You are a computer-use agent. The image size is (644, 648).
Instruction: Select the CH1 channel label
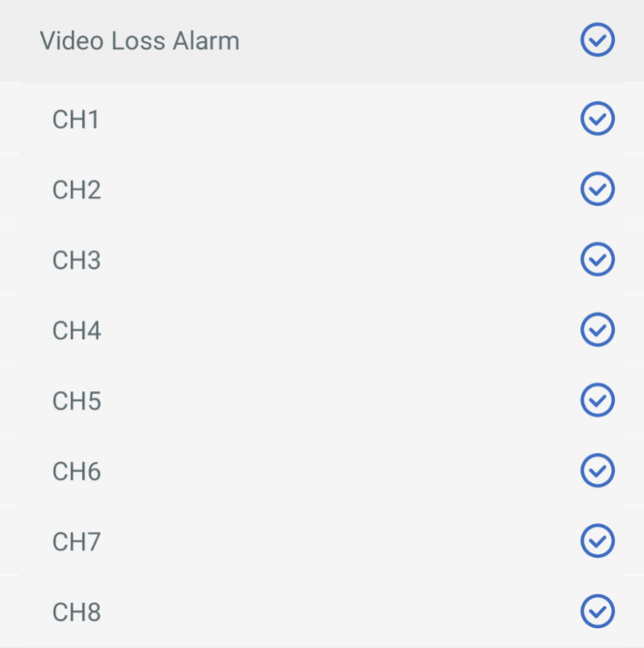point(76,120)
